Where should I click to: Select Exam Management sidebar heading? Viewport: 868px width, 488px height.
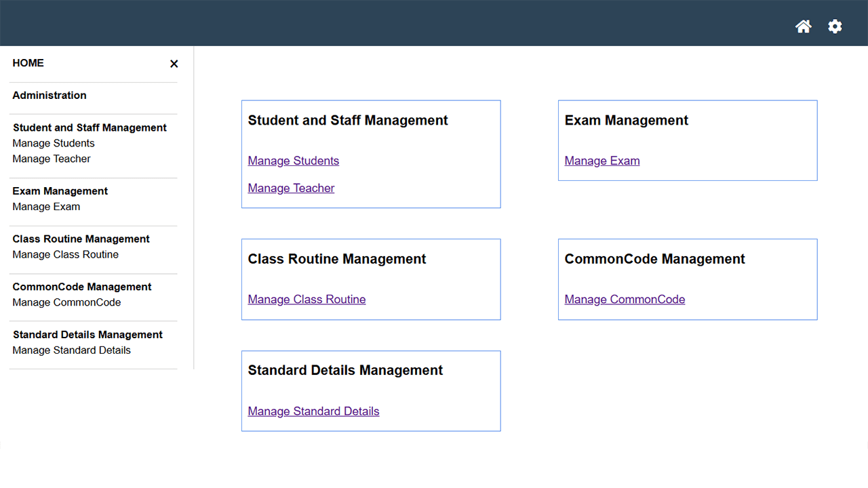point(60,191)
